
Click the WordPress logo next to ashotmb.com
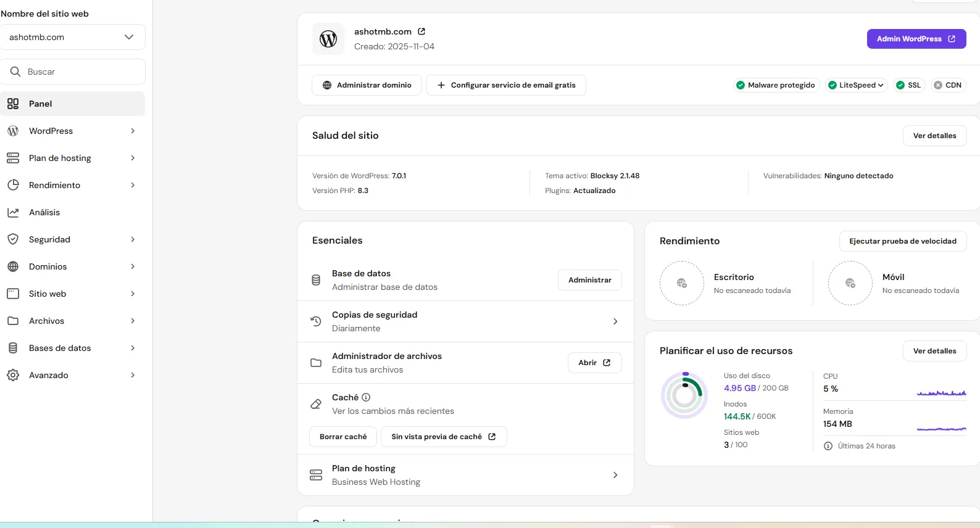pyautogui.click(x=328, y=39)
